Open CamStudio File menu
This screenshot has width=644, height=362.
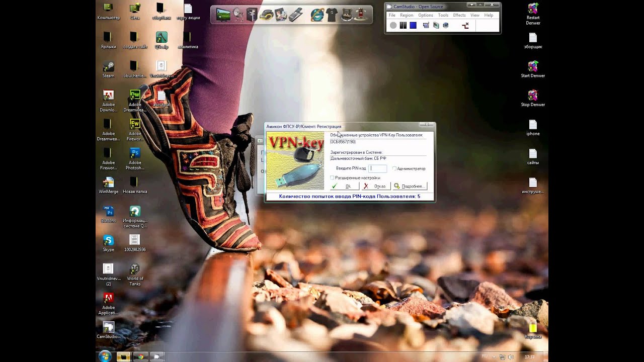[392, 15]
